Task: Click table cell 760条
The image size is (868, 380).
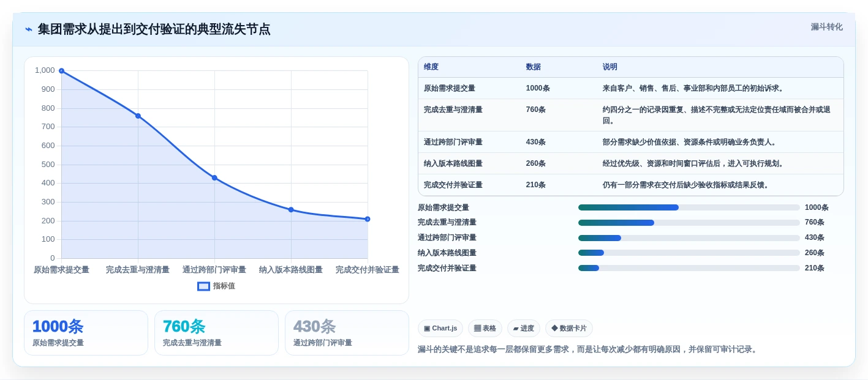Action: [x=536, y=110]
